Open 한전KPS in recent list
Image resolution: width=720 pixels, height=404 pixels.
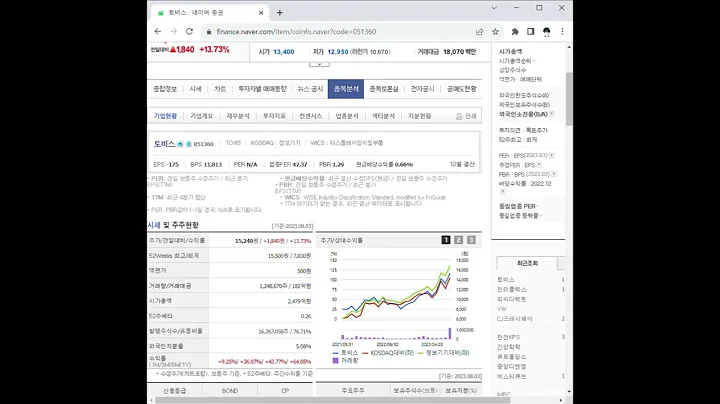508,337
